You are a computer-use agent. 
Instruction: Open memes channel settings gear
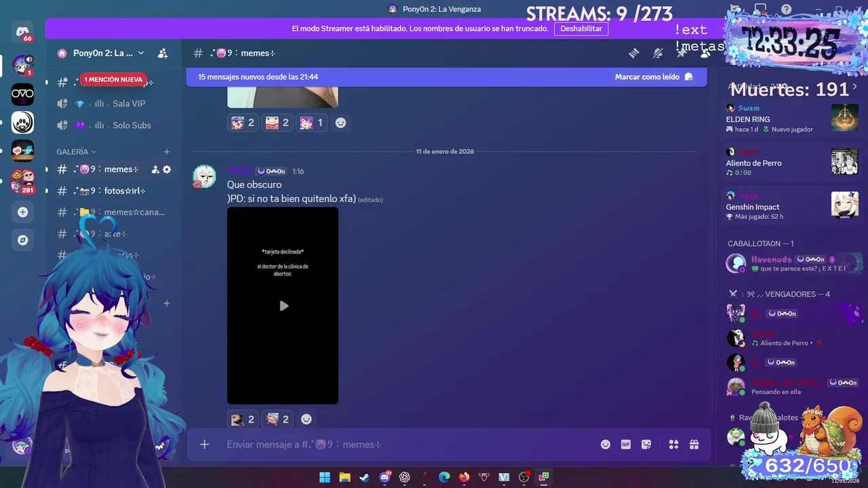167,169
